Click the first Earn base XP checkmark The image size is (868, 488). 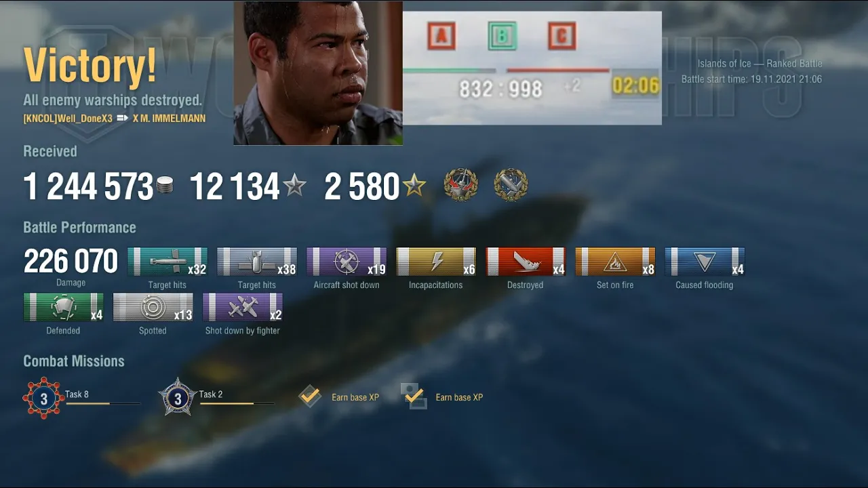point(310,396)
